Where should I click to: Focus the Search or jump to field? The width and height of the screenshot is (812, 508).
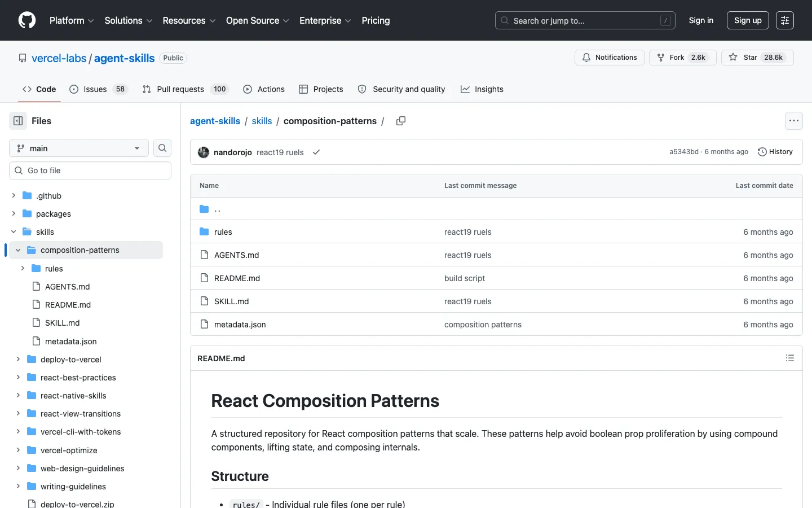coord(585,20)
